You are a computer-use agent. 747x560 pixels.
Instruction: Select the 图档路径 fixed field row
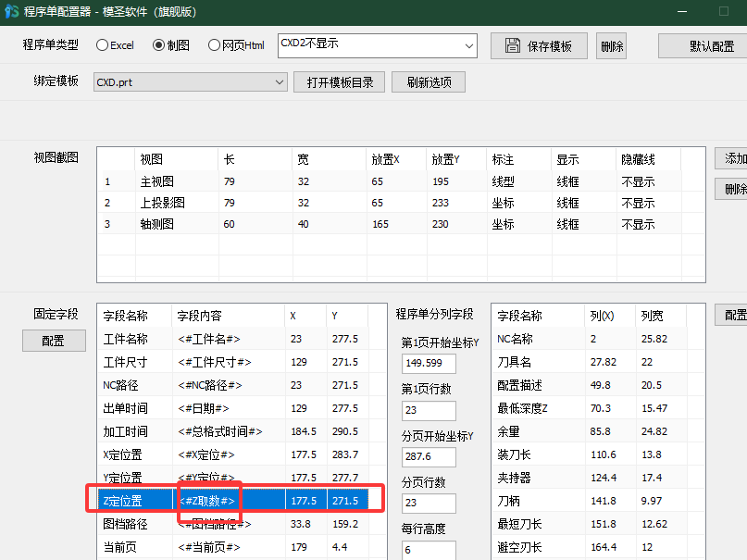pos(241,524)
